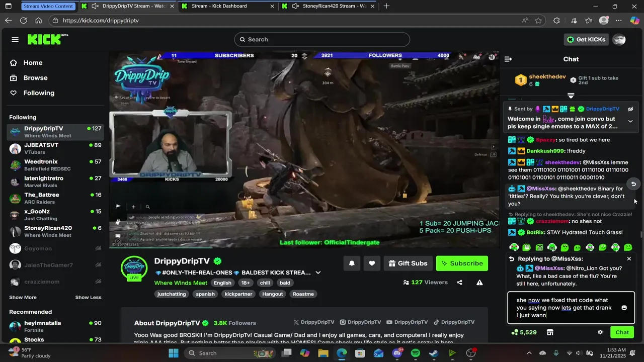This screenshot has height=362, width=644.
Task: Open TikTok DrippyDripTV social link
Action: 454,322
